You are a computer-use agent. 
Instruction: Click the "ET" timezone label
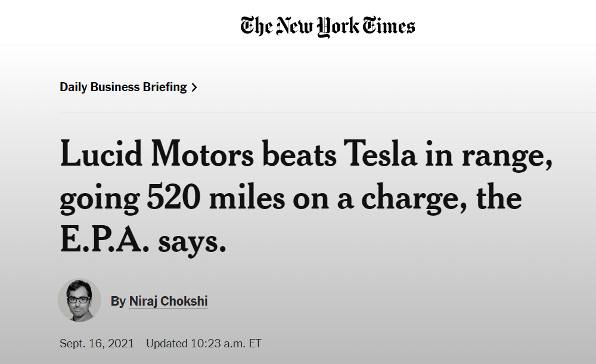point(254,344)
